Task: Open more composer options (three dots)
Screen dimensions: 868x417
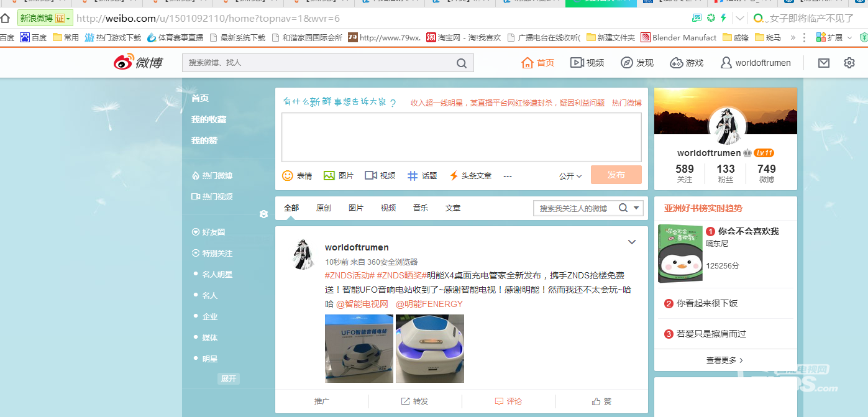Action: (x=508, y=176)
